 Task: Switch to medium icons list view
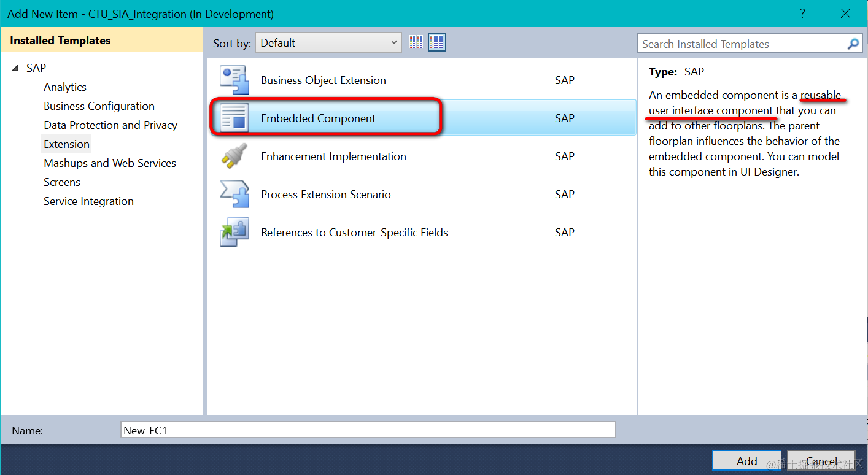tap(437, 42)
